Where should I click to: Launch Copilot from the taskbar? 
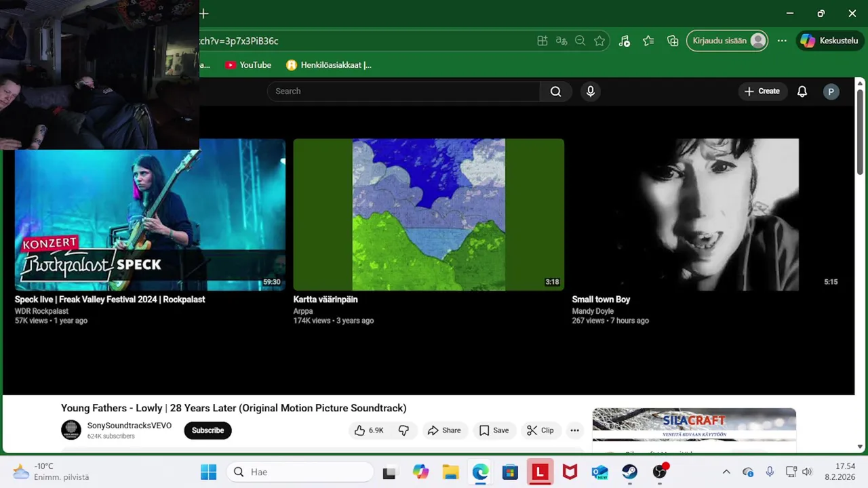tap(420, 472)
